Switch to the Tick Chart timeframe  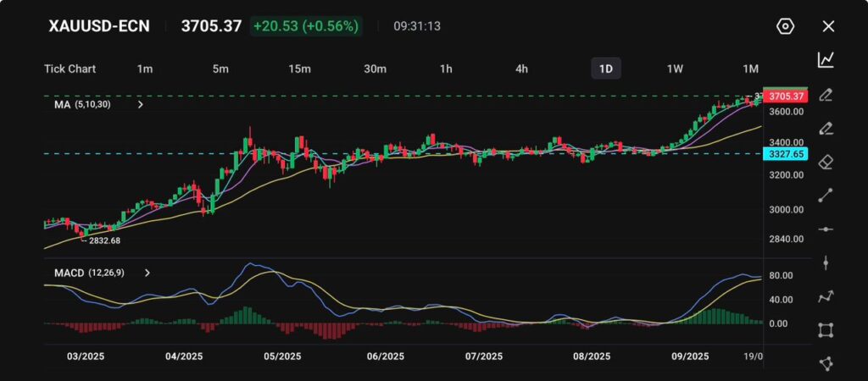tap(70, 69)
